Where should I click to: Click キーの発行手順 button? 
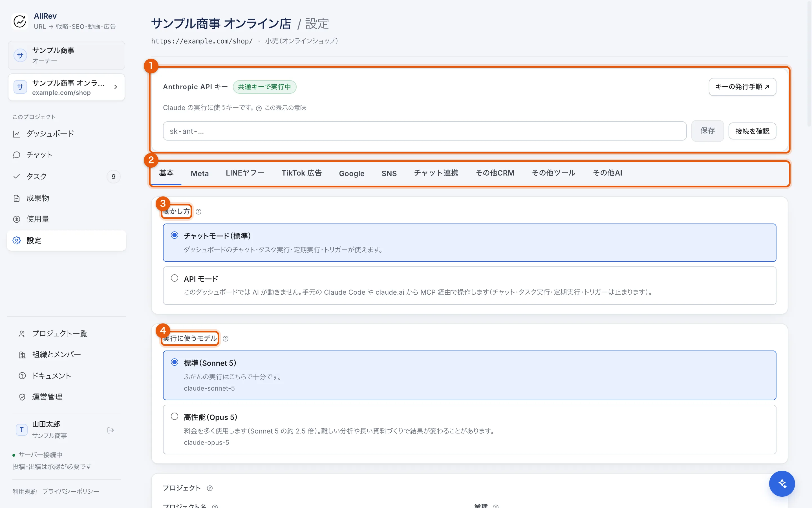coord(742,87)
